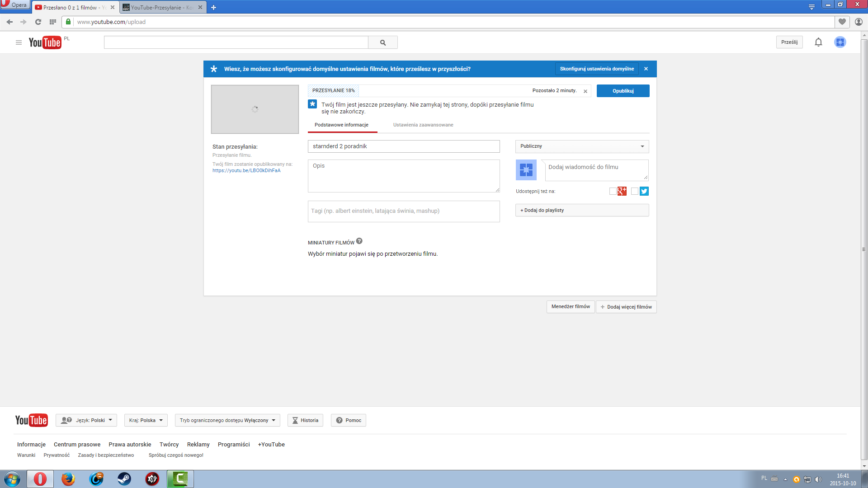Click Dodaj więcej filmów
Viewport: 868px width, 488px height.
(626, 307)
